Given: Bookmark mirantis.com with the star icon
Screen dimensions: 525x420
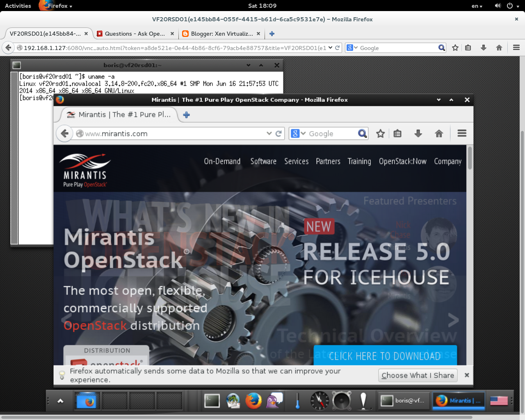Looking at the screenshot, I should (x=381, y=133).
